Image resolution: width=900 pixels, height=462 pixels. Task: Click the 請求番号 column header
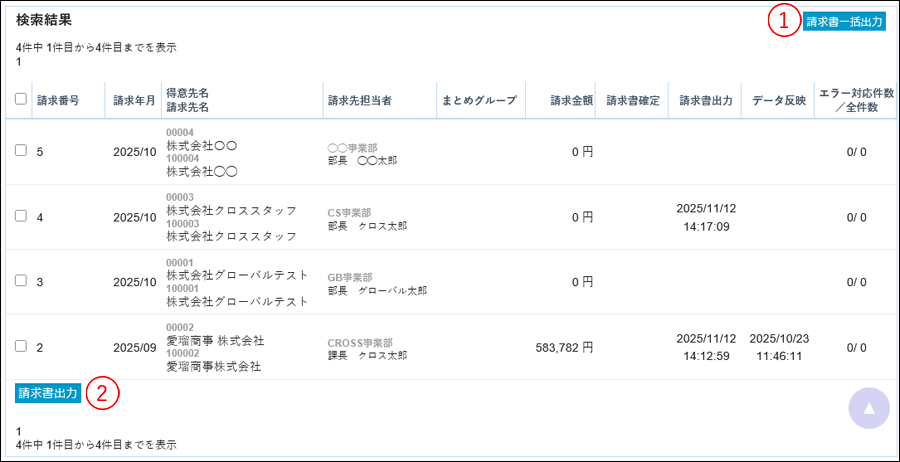point(58,100)
